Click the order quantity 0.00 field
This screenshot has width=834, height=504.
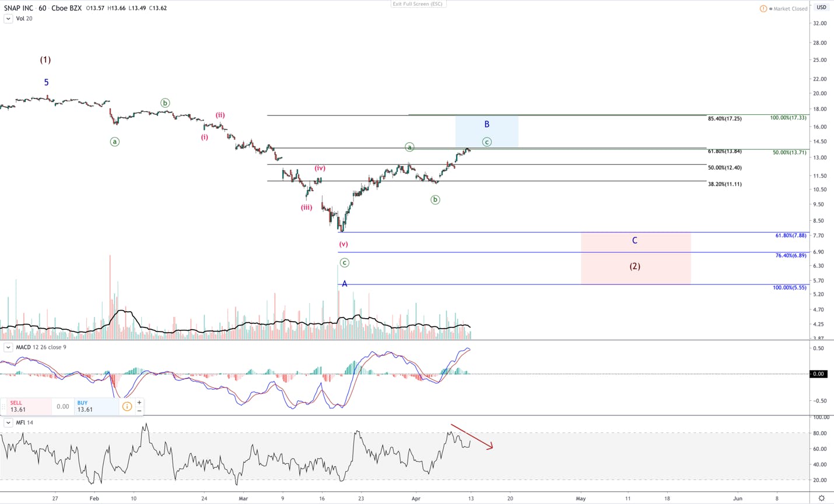tap(63, 407)
